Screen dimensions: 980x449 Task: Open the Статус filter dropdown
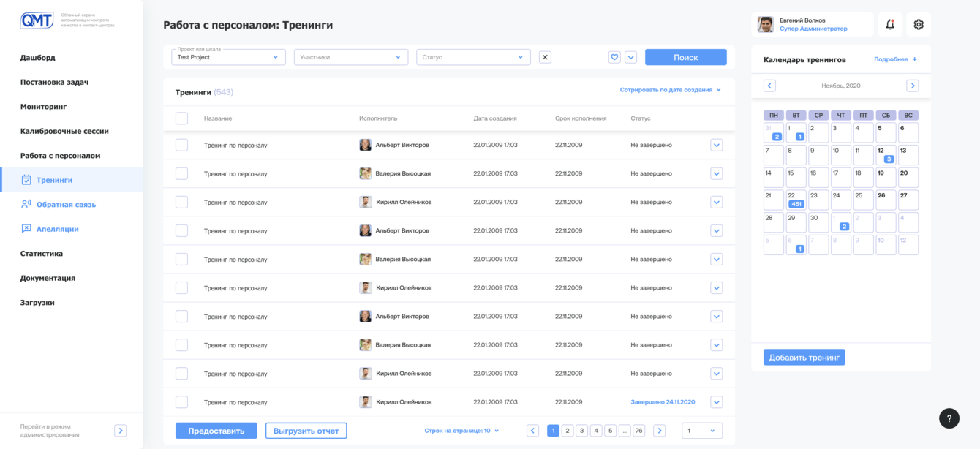pos(473,57)
